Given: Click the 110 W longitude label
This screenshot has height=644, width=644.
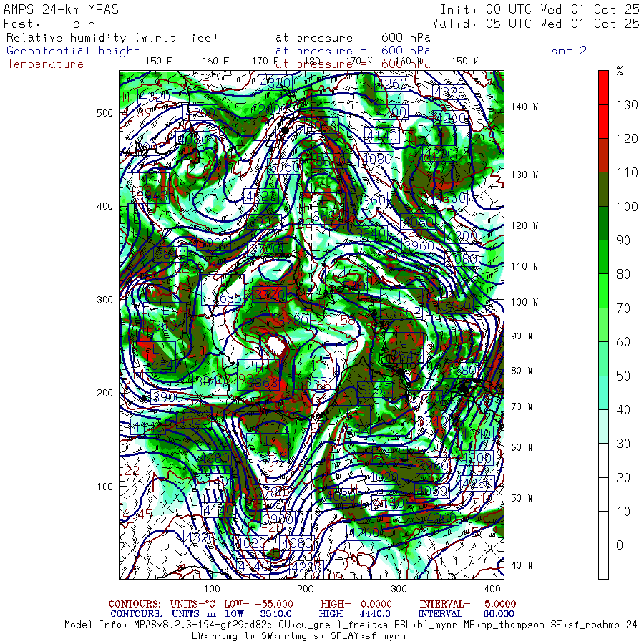Looking at the screenshot, I should [x=524, y=266].
